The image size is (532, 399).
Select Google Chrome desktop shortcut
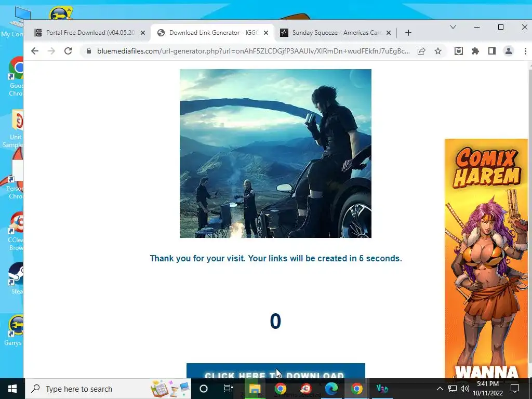[15, 77]
